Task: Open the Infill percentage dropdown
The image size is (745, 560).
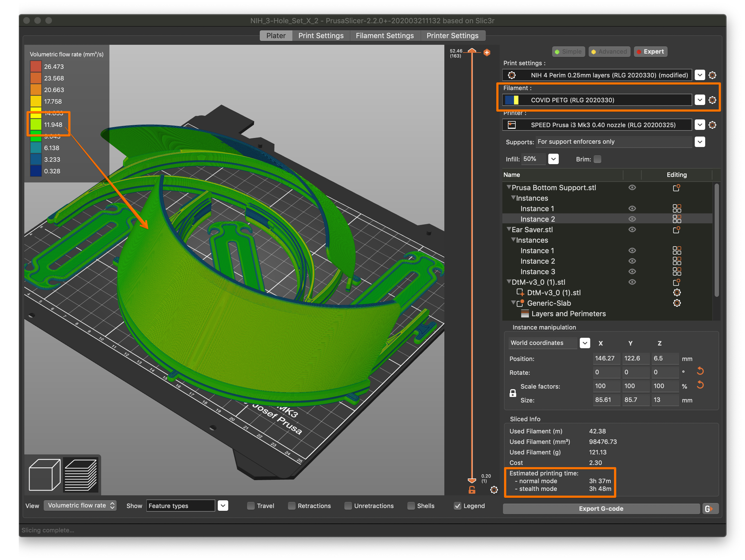Action: point(553,159)
